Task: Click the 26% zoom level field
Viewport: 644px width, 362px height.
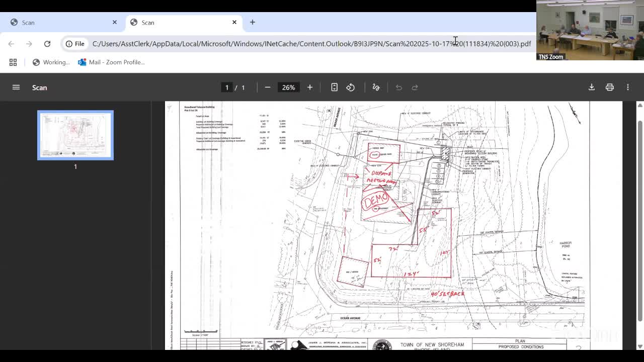Action: (288, 87)
